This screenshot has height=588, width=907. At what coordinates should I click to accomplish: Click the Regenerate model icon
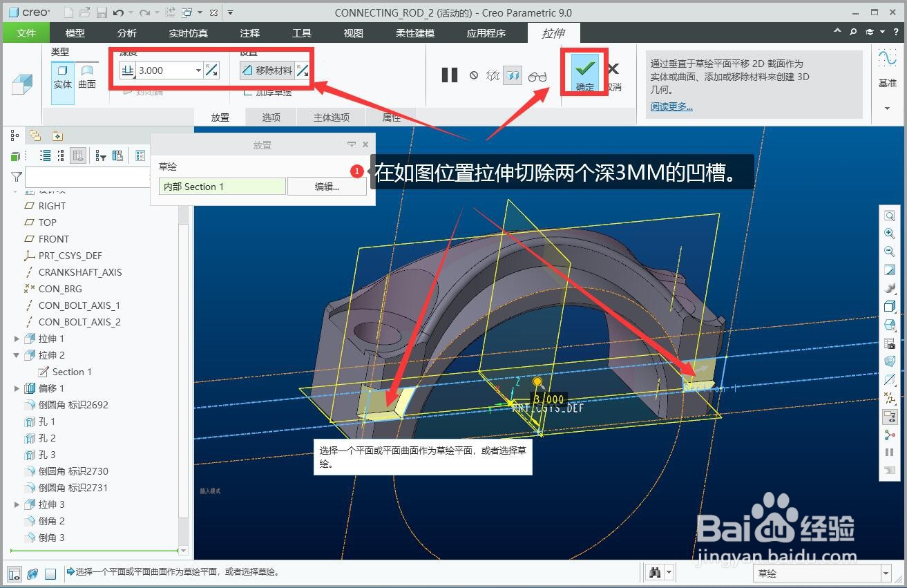click(x=169, y=12)
